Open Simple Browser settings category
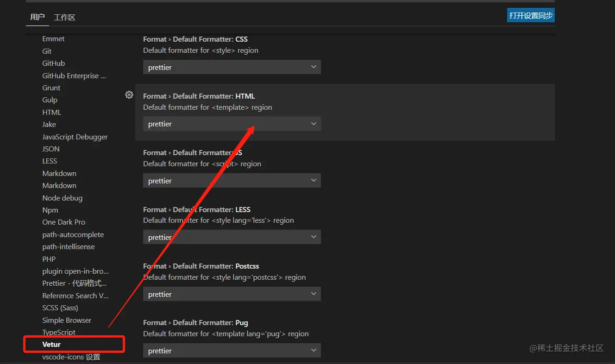615x364 pixels. point(67,320)
